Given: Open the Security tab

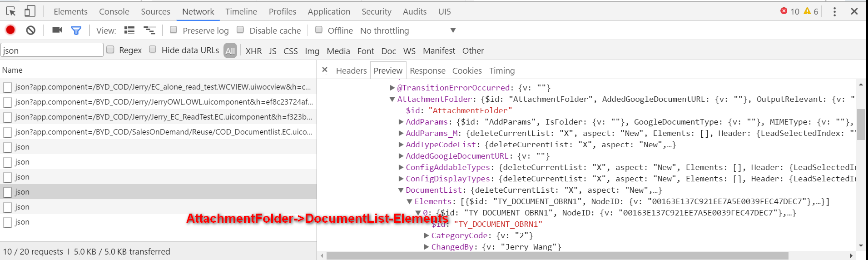Looking at the screenshot, I should pos(377,11).
